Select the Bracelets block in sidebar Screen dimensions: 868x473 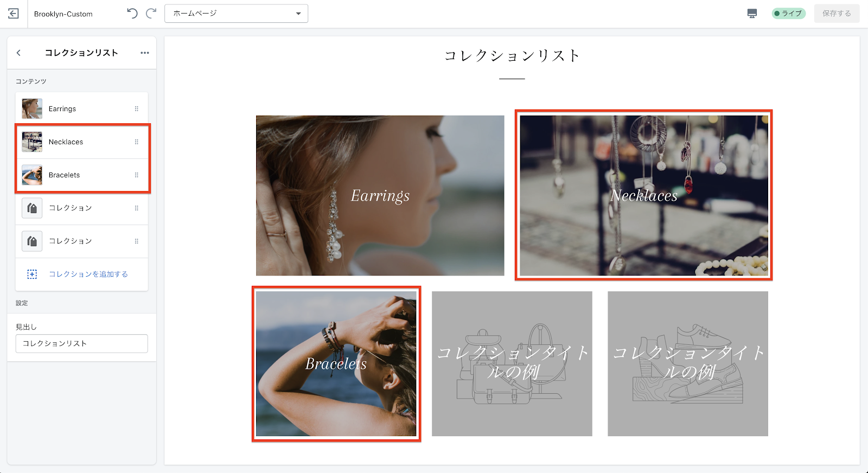point(64,175)
